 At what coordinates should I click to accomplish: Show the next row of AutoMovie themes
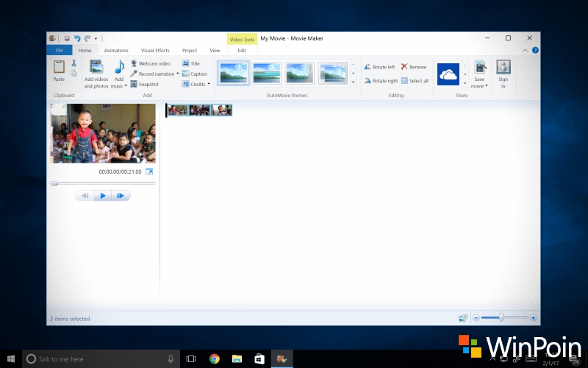tap(354, 73)
